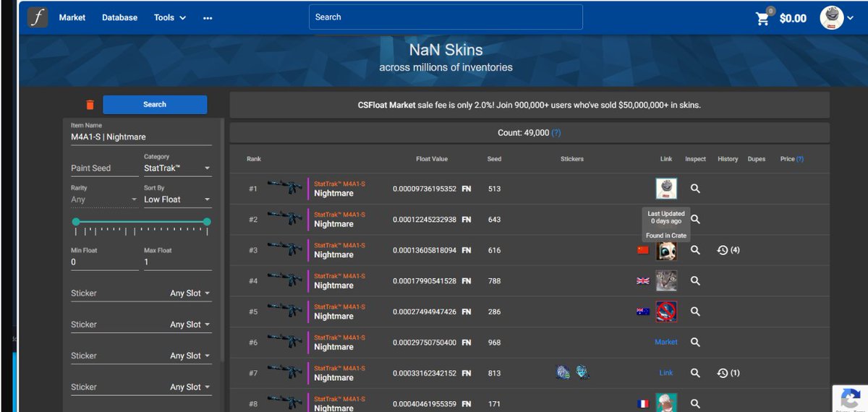Open the Market link for rank #6

(x=666, y=342)
